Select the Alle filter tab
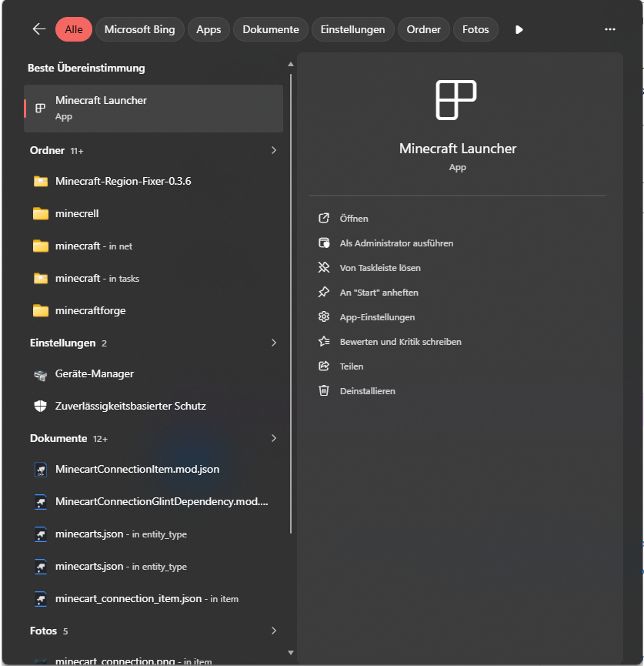644x666 pixels. pos(73,29)
